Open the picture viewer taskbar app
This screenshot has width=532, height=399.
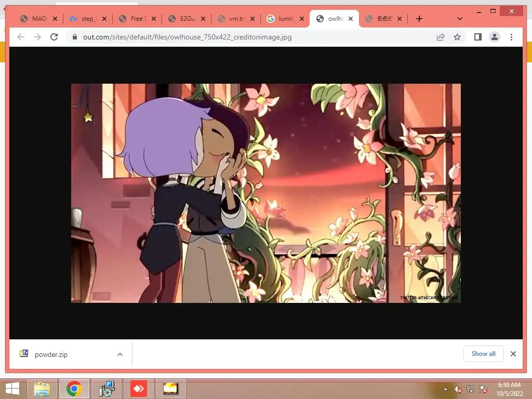(170, 389)
